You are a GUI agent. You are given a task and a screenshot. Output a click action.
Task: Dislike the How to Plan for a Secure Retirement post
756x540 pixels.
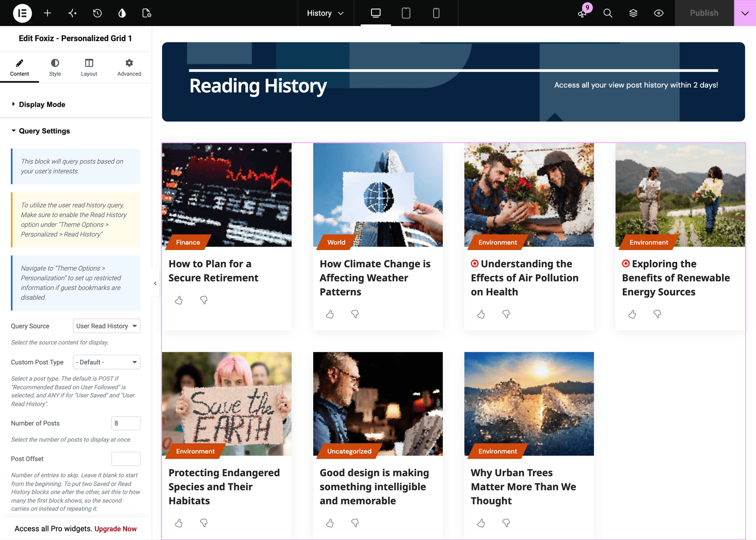pyautogui.click(x=204, y=300)
